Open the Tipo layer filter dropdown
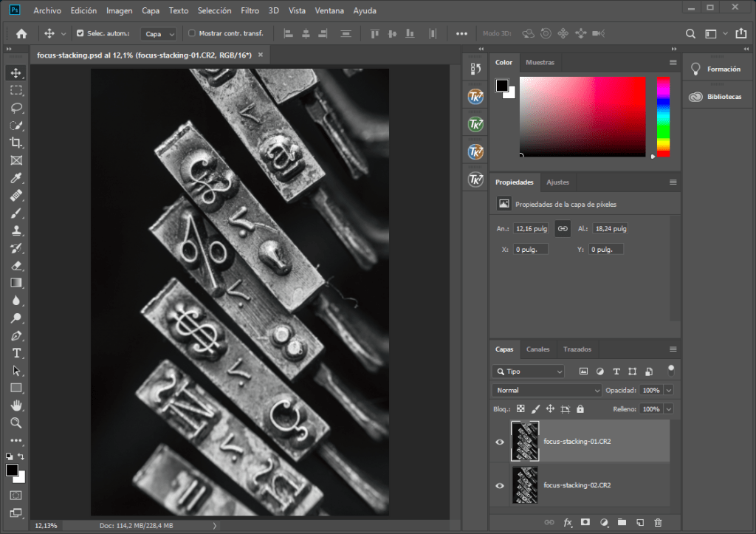 [x=529, y=372]
